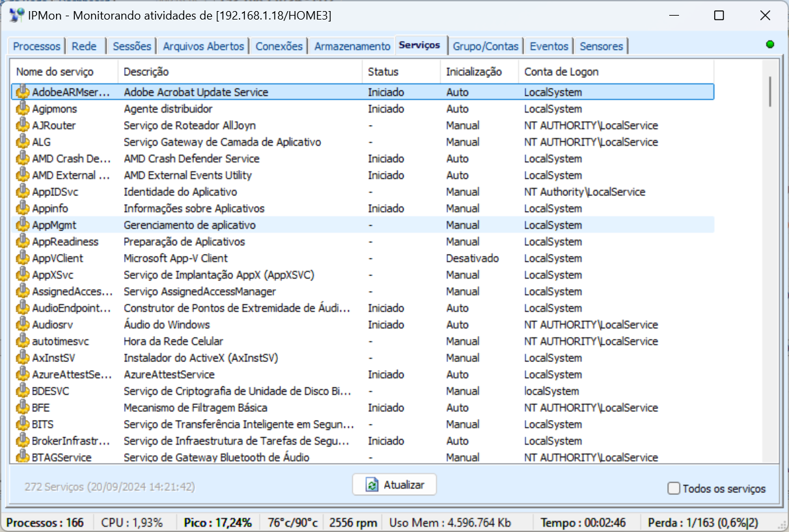Click the service icon beside AppVClient

coord(22,258)
